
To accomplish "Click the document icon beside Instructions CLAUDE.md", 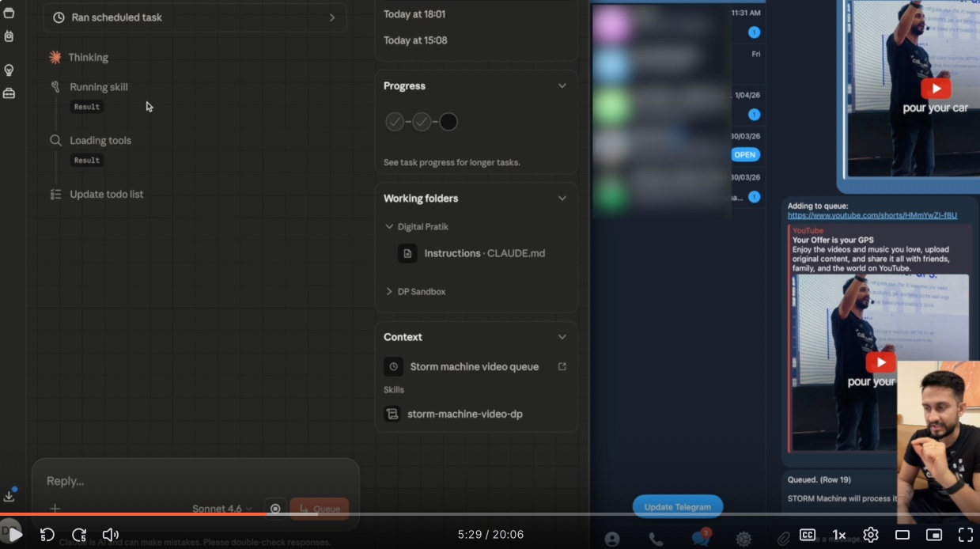I will click(x=407, y=254).
